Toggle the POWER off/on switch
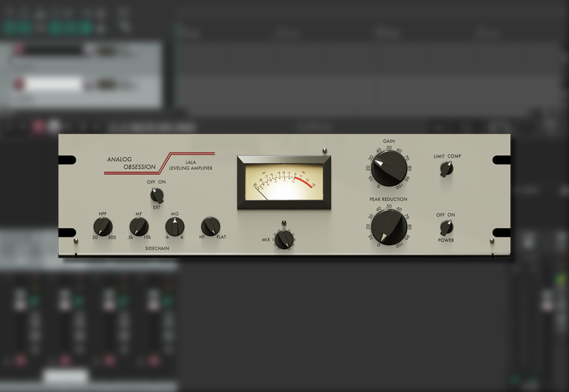Screen dimensions: 569x392 coord(446,228)
